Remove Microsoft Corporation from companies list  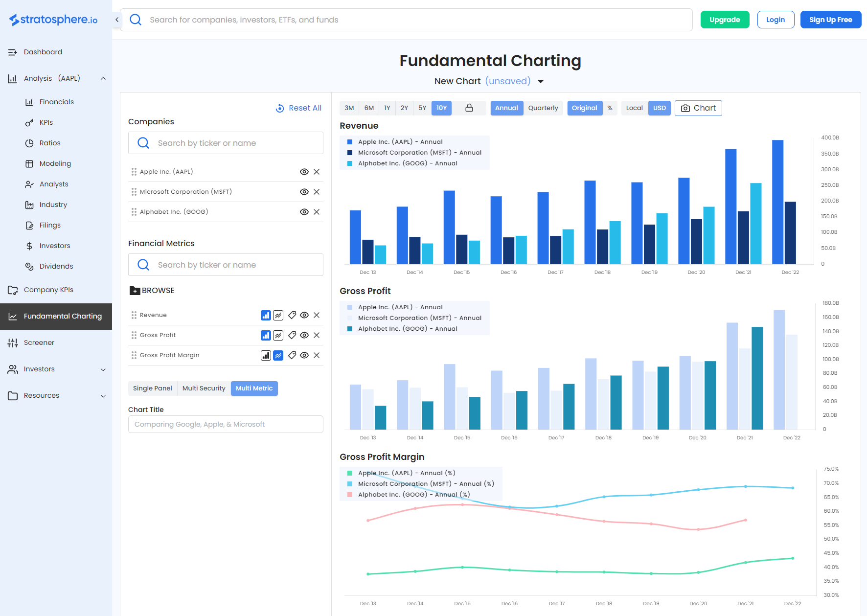pos(317,192)
